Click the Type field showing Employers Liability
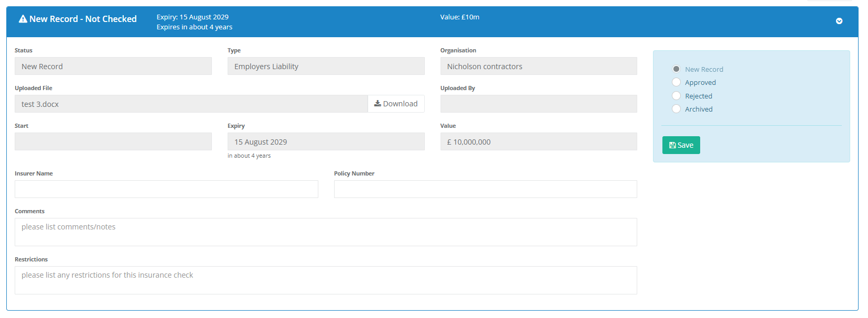Viewport: 868px width, 318px height. pyautogui.click(x=326, y=67)
